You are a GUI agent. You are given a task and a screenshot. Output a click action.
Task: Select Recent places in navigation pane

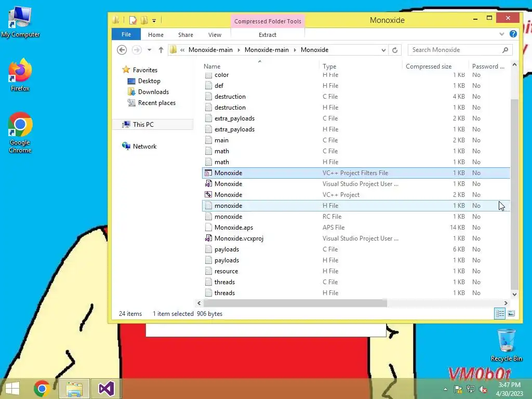pos(156,103)
